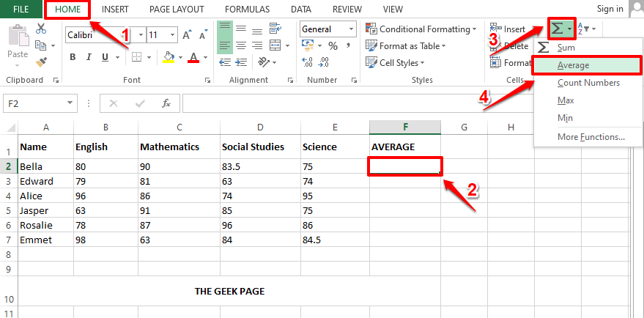Viewport: 644px width, 318px height.
Task: Expand the Copy options arrow
Action: [53, 45]
